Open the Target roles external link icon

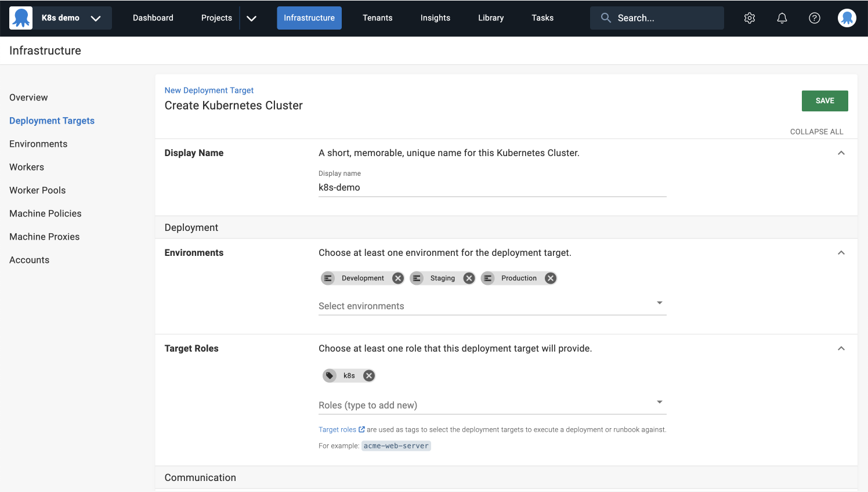[361, 429]
